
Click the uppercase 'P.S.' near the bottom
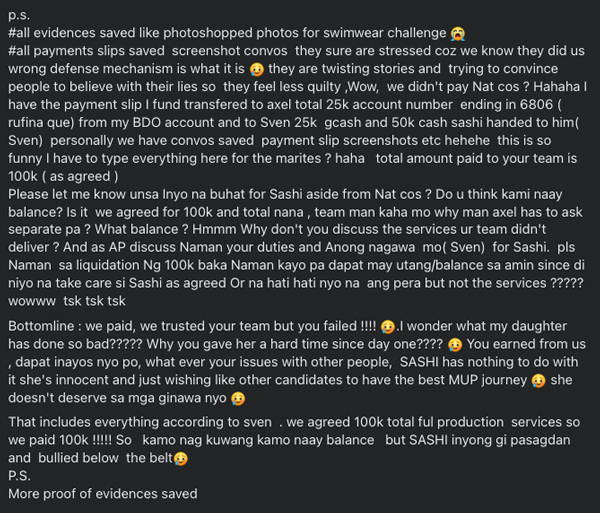19,476
